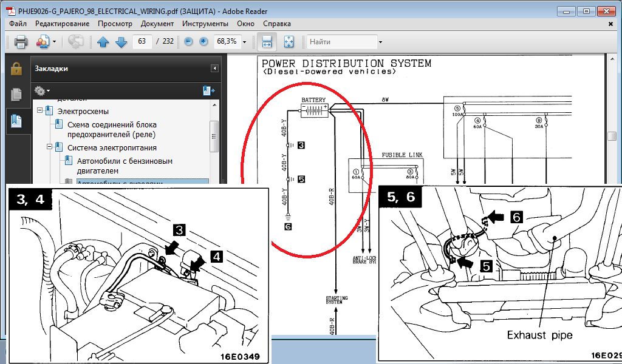Collapse the Электросхемы bookmark node

40,111
